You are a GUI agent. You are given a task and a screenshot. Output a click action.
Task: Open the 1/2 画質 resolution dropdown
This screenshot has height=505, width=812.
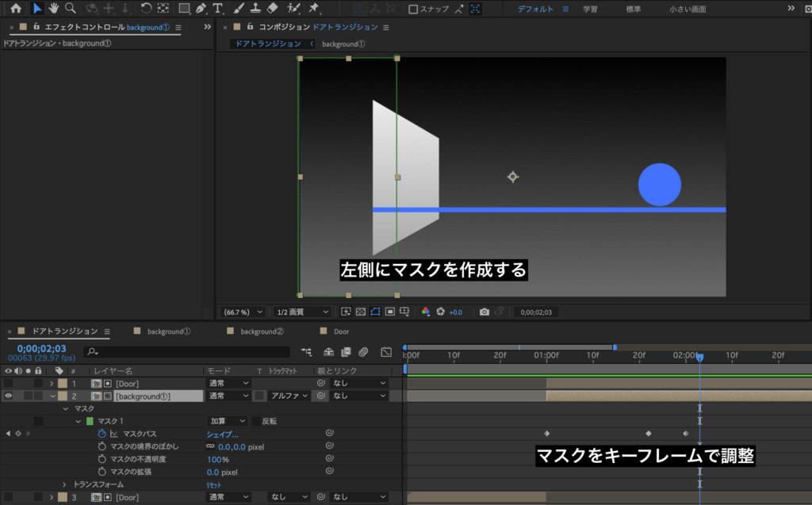tap(301, 312)
